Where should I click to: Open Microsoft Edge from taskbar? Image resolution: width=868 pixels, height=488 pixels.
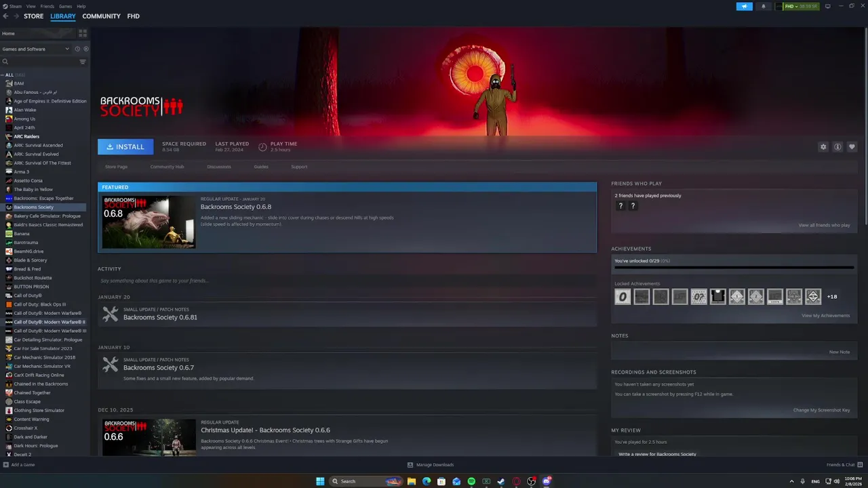(427, 481)
